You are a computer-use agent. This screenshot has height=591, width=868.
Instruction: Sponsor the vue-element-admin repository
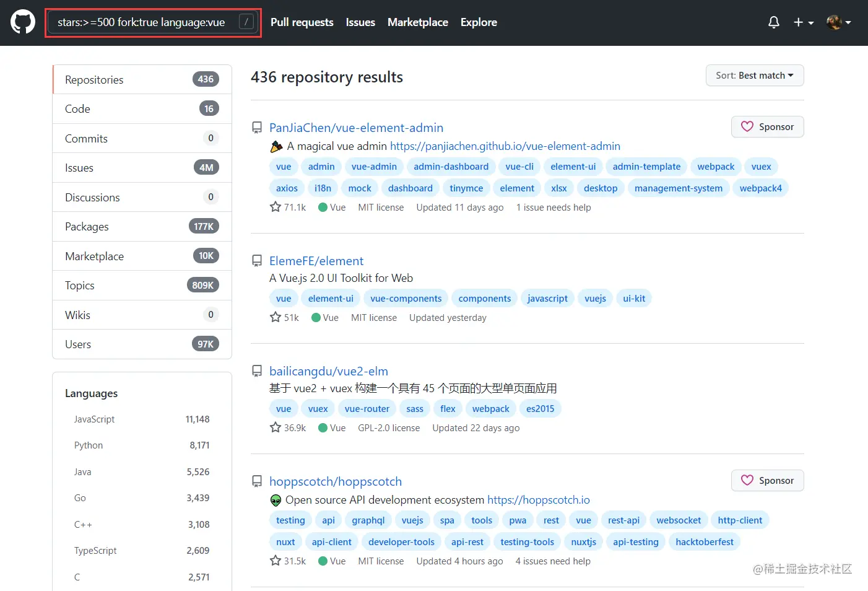click(x=767, y=127)
